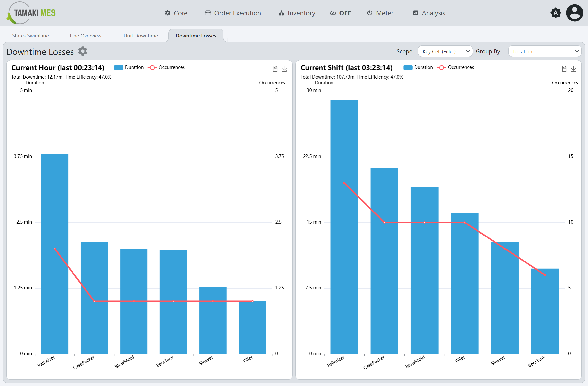This screenshot has width=588, height=386.
Task: Open the user account avatar
Action: click(575, 13)
